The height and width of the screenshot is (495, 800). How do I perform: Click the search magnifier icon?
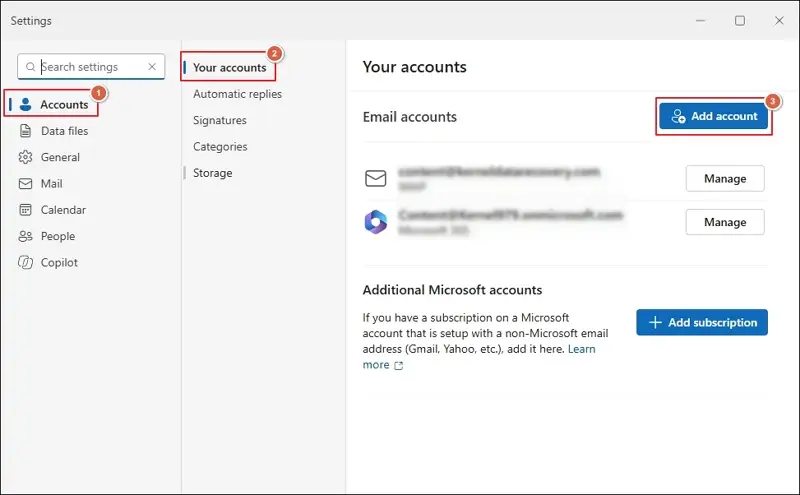[x=31, y=67]
